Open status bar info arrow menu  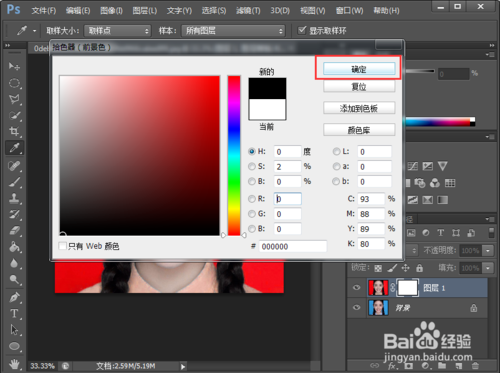point(183,366)
